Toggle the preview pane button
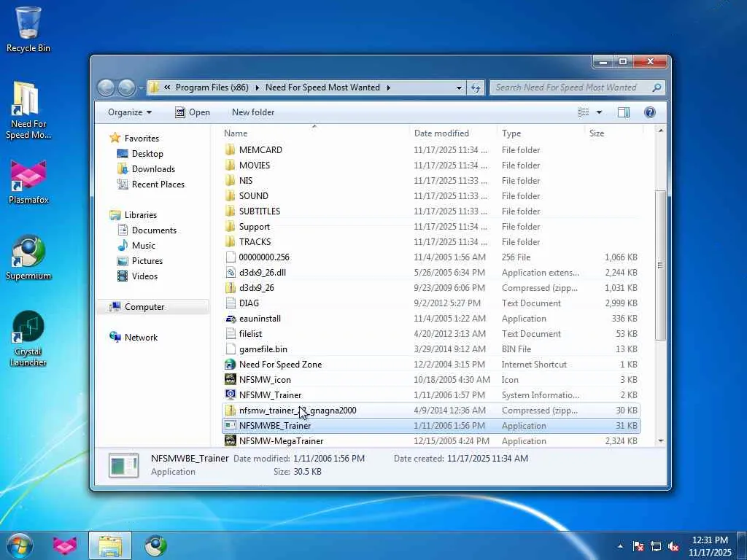 click(x=624, y=112)
